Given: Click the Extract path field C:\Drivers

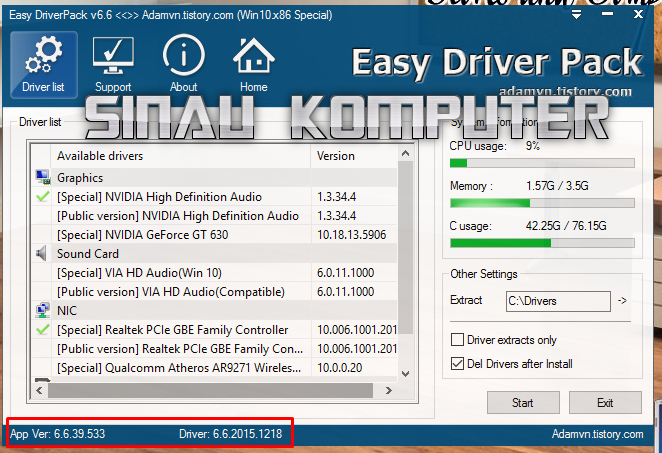Looking at the screenshot, I should click(558, 301).
